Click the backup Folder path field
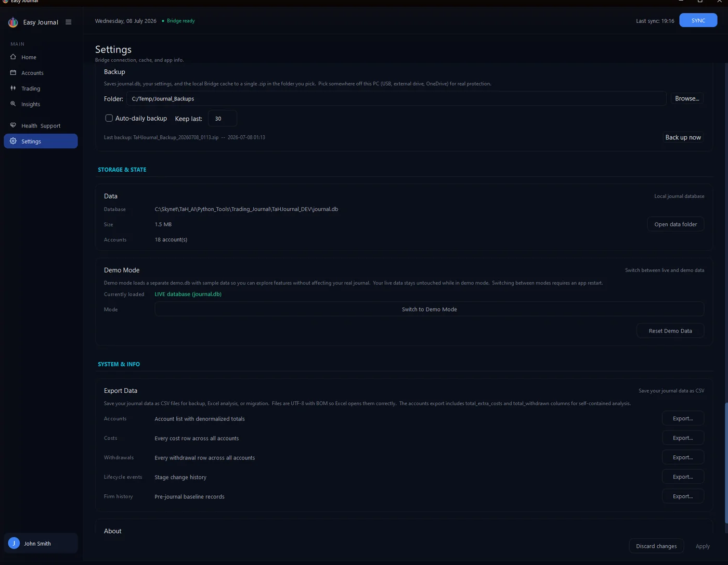This screenshot has width=728, height=565. pyautogui.click(x=396, y=98)
